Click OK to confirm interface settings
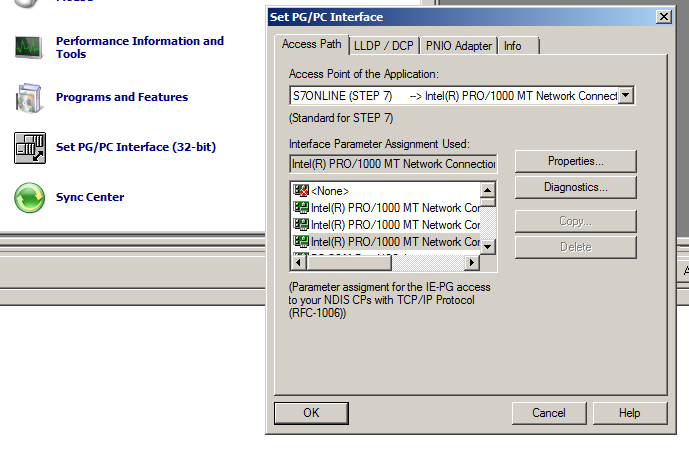Screen dimensions: 689x449 (x=312, y=413)
